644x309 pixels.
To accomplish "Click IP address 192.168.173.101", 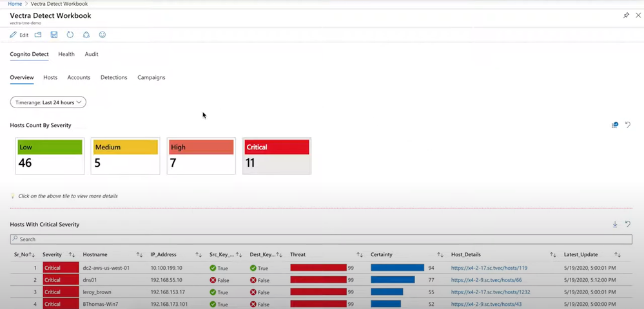I will [169, 304].
